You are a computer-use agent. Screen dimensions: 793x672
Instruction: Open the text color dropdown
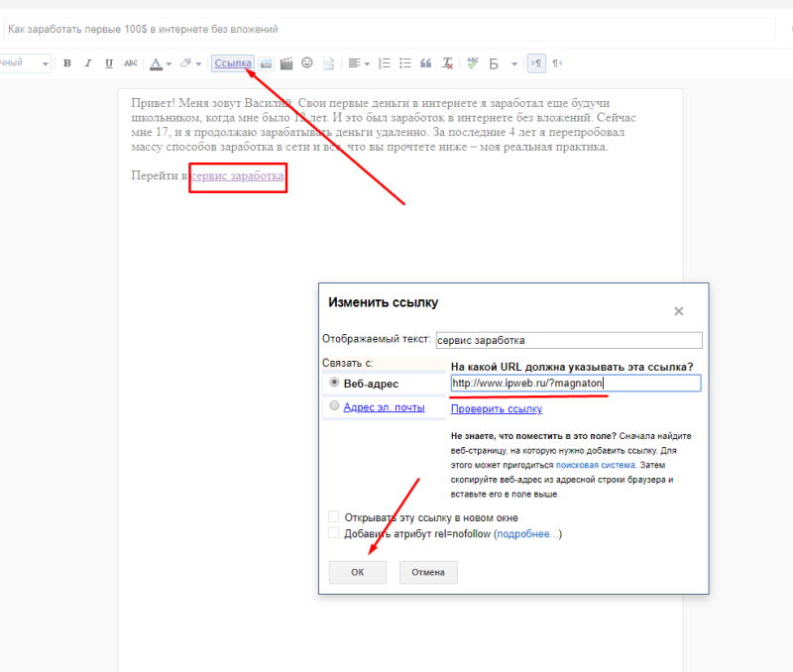[160, 63]
